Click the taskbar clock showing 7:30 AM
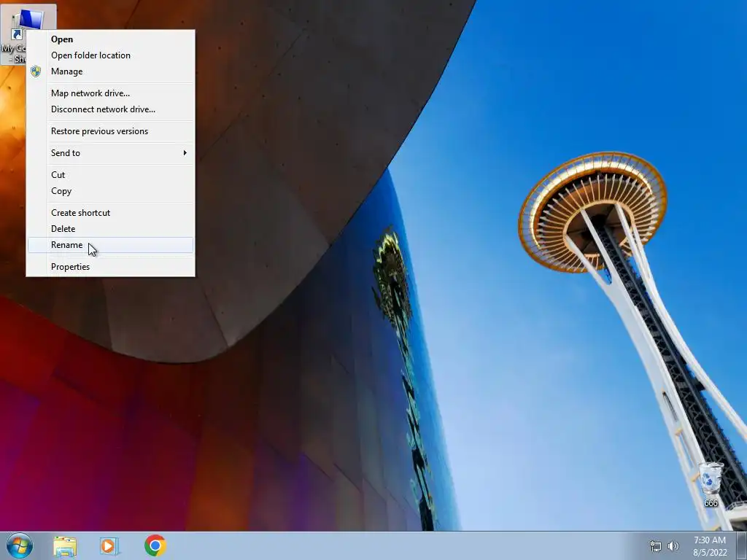This screenshot has height=560, width=747. [x=710, y=546]
